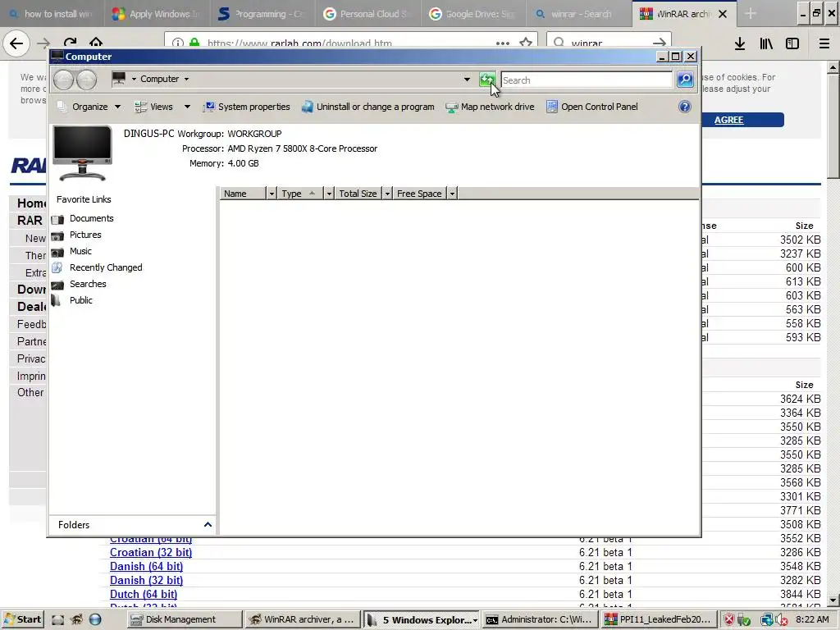Click the Start button on taskbar

(22, 619)
